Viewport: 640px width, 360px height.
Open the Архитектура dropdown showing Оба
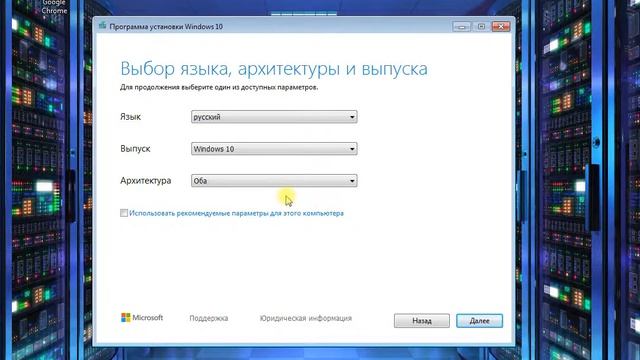(274, 180)
